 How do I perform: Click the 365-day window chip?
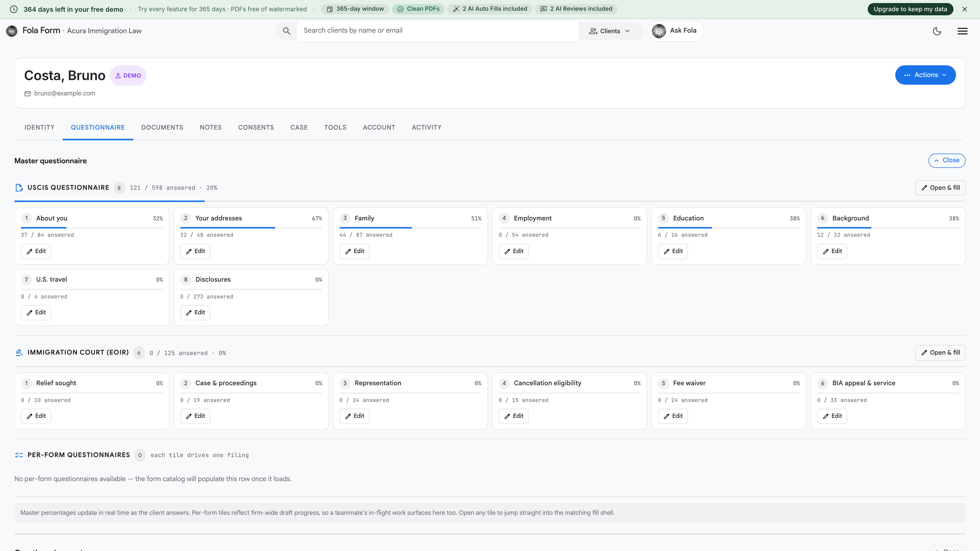pos(355,9)
